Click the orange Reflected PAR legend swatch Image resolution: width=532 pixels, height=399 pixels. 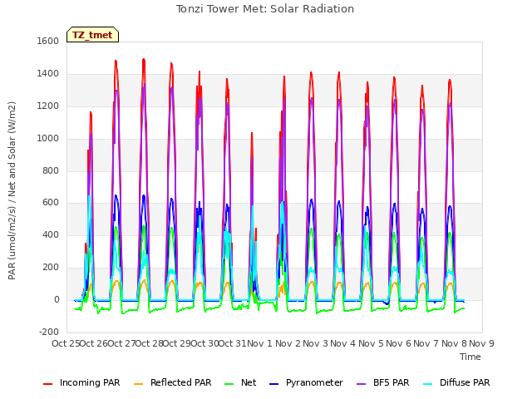(139, 384)
